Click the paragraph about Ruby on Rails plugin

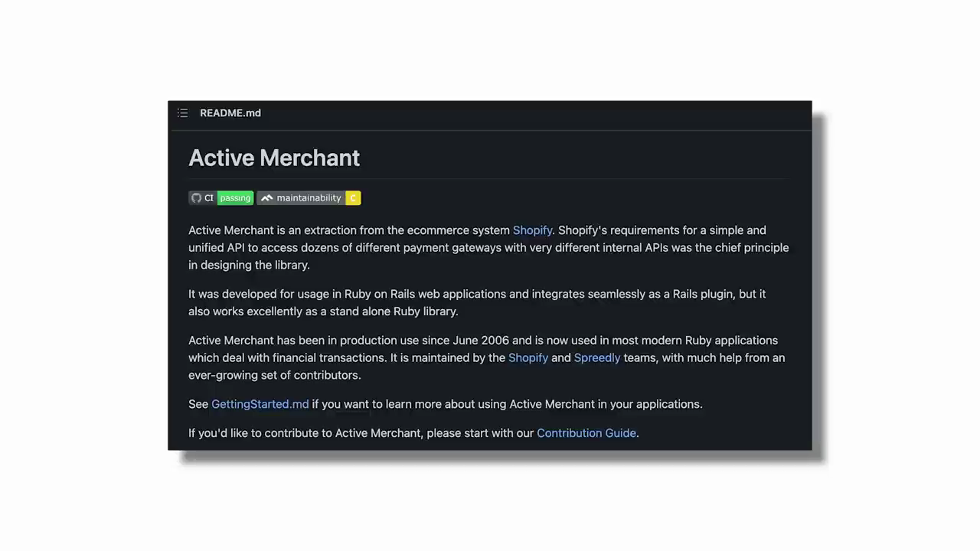[x=477, y=302]
